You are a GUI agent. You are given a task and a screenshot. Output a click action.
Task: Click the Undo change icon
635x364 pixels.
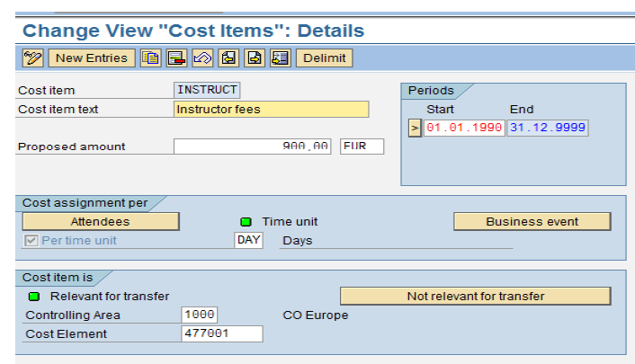click(x=202, y=58)
